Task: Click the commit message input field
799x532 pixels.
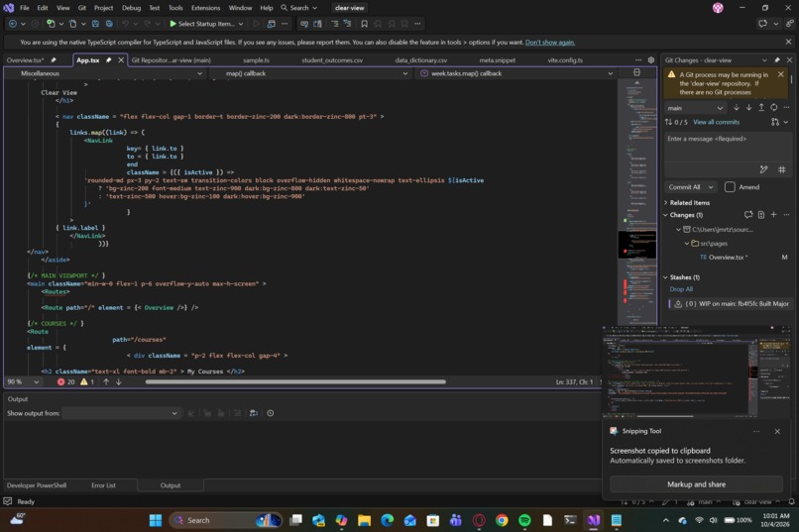Action: pyautogui.click(x=728, y=148)
